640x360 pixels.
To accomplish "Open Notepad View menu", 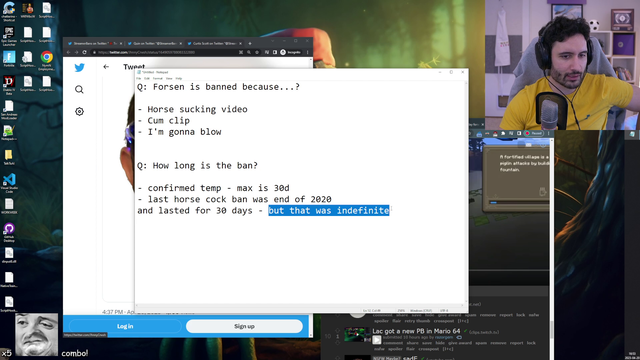I will click(169, 78).
